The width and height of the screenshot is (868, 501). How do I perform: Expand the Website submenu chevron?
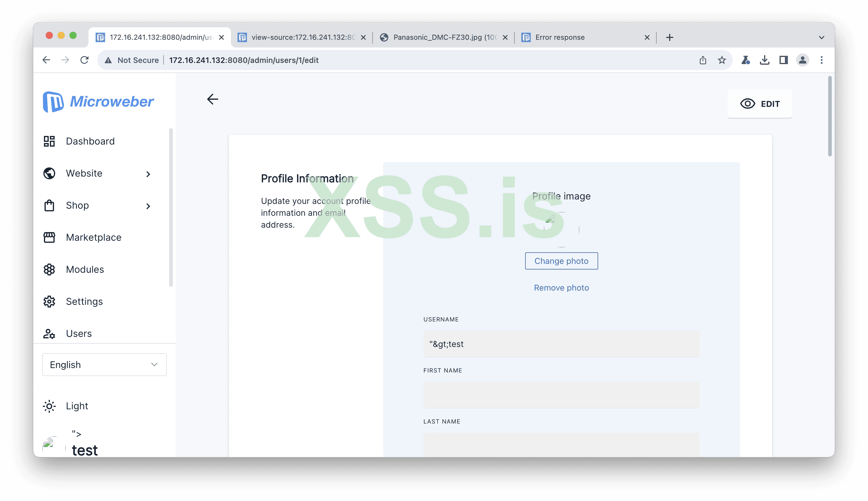tap(148, 174)
